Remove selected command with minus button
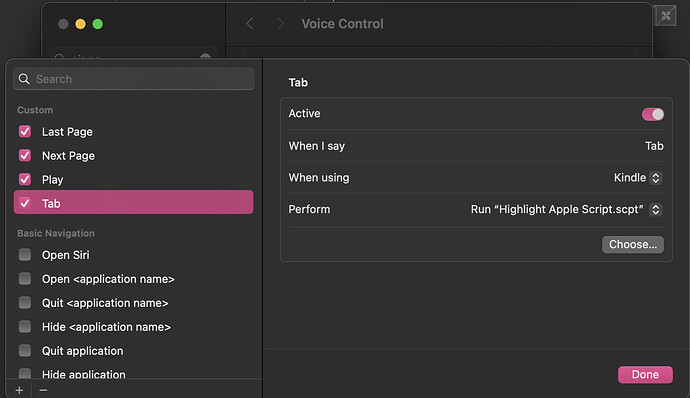Screen dimensions: 690x398 (x=43, y=390)
